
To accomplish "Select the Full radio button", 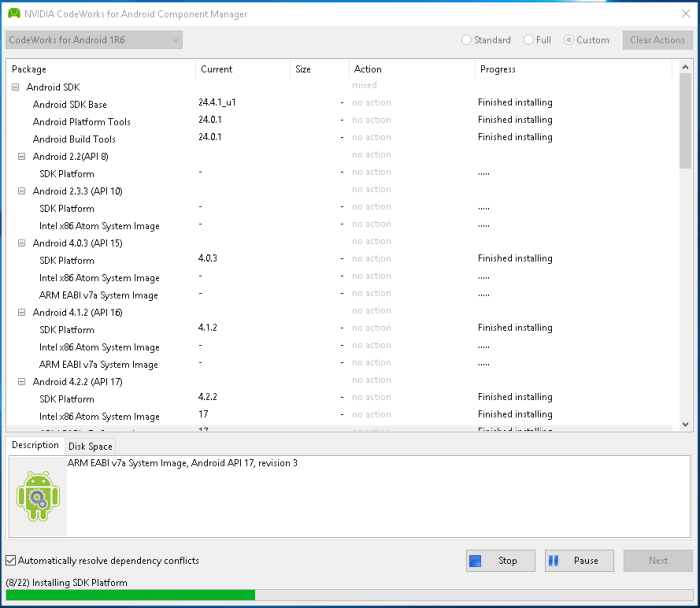I will pos(529,40).
